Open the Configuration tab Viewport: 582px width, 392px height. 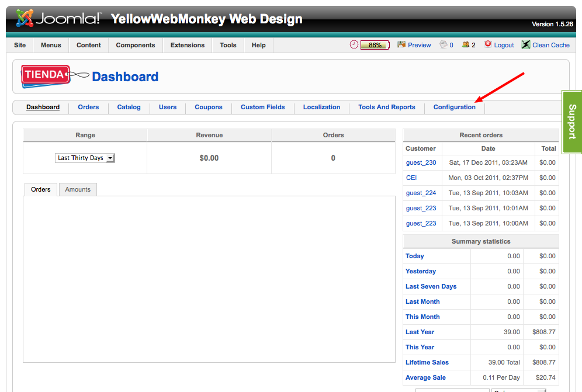454,107
